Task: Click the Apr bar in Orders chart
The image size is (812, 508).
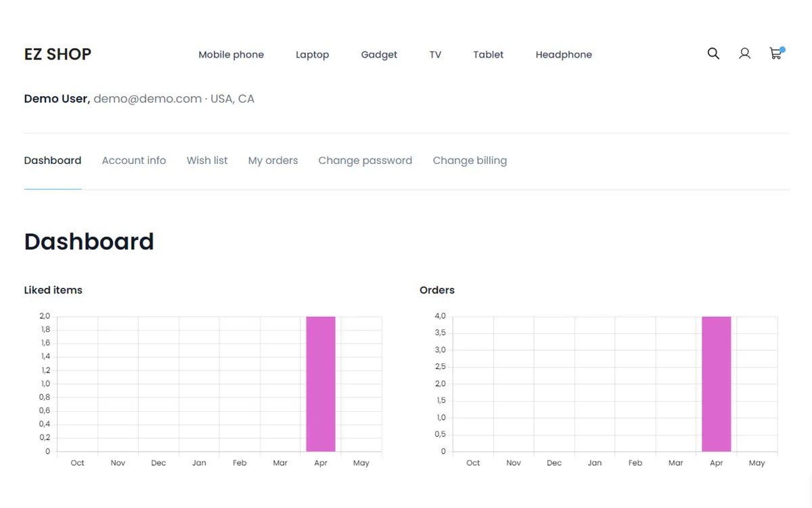Action: pos(716,384)
